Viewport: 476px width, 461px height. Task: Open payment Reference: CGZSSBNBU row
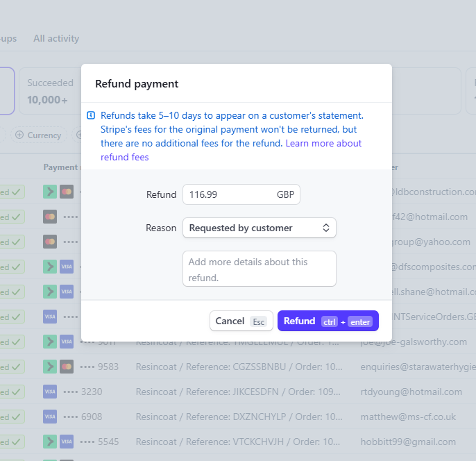[x=239, y=367]
